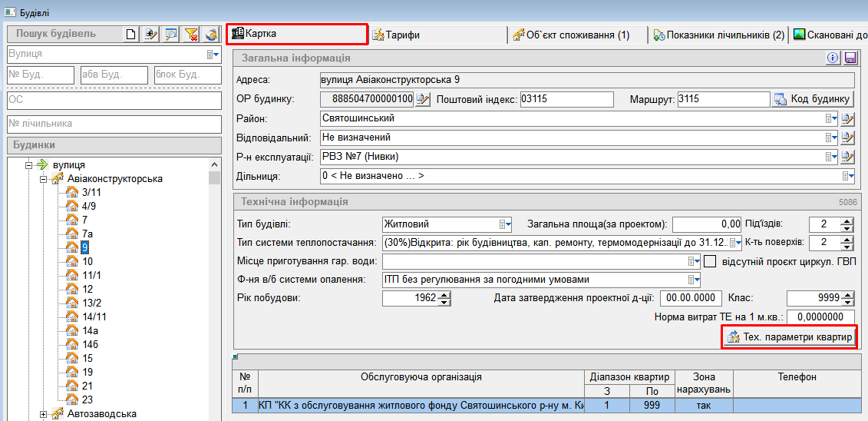Open the Ф-ня в/б системи опалення dropdown
Image resolution: width=868 pixels, height=421 pixels.
coord(694,280)
